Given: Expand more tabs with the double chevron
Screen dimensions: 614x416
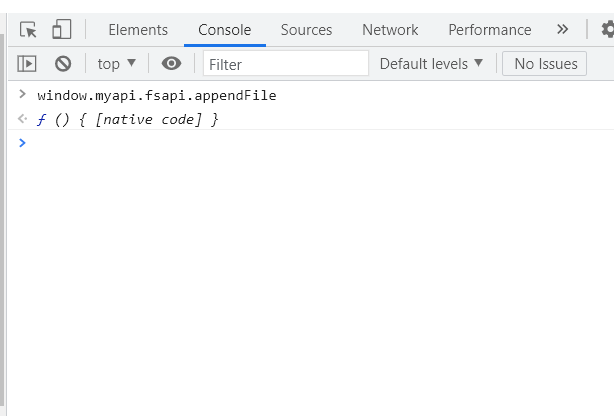Looking at the screenshot, I should pyautogui.click(x=563, y=30).
